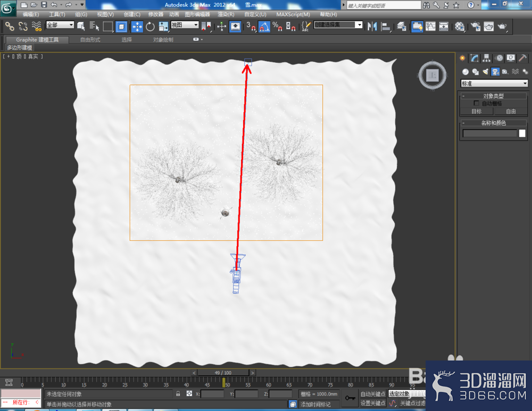
Task: Select the Select and Link chain tool
Action: point(10,26)
